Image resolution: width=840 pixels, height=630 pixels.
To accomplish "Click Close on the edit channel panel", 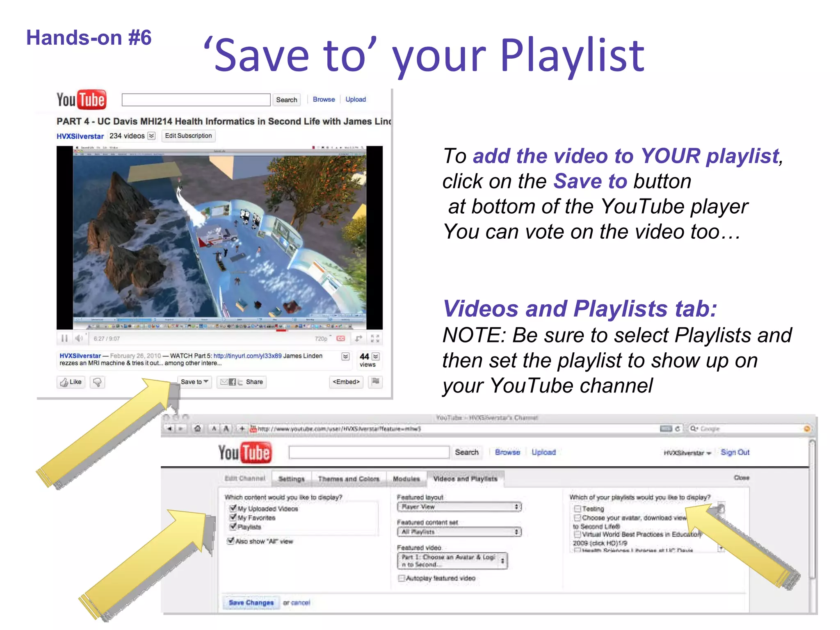I will pos(742,478).
